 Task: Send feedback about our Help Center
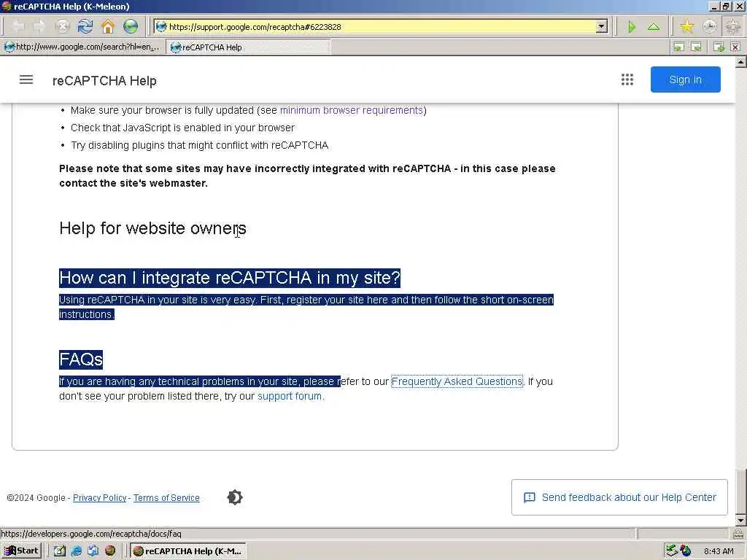click(620, 497)
